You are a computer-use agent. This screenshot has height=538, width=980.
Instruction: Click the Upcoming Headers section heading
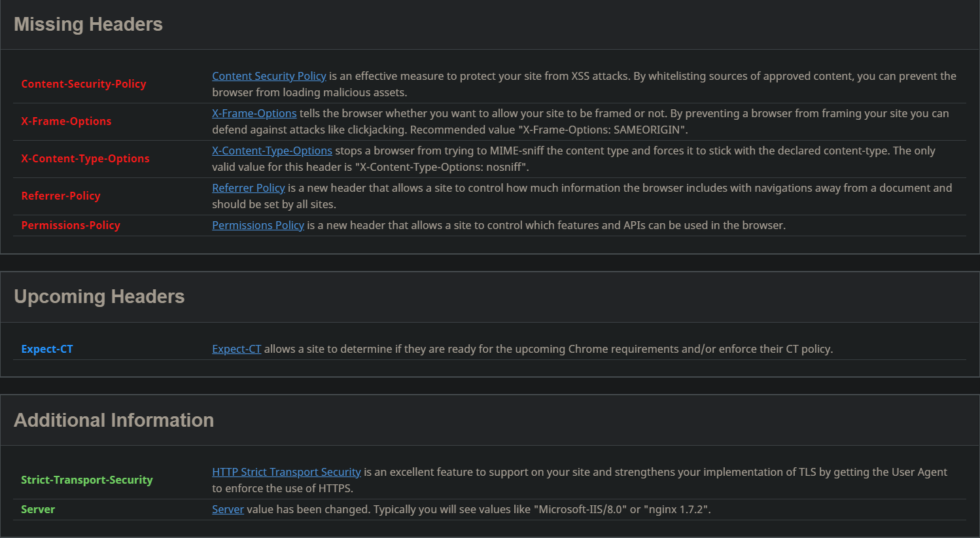(99, 296)
